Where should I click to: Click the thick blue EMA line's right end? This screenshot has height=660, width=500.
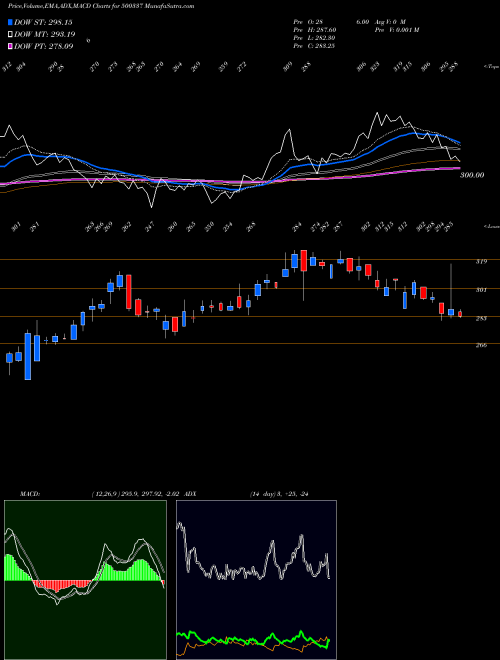click(459, 143)
